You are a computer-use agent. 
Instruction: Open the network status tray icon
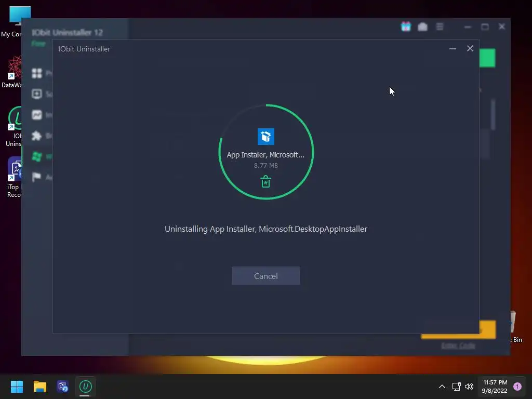point(456,387)
